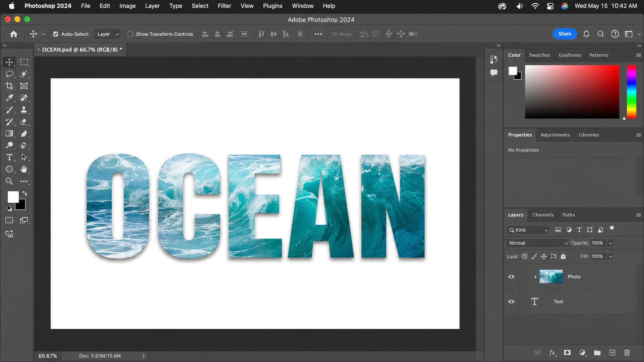Hide the Text layer
Image resolution: width=644 pixels, height=362 pixels.
pos(511,302)
